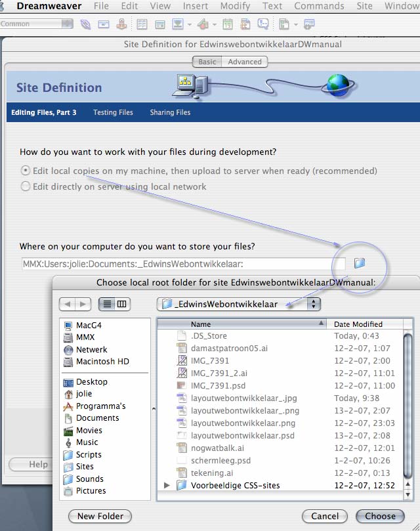Image resolution: width=420 pixels, height=531 pixels.
Task: Open the Dreamweaver application menu
Action: point(49,6)
